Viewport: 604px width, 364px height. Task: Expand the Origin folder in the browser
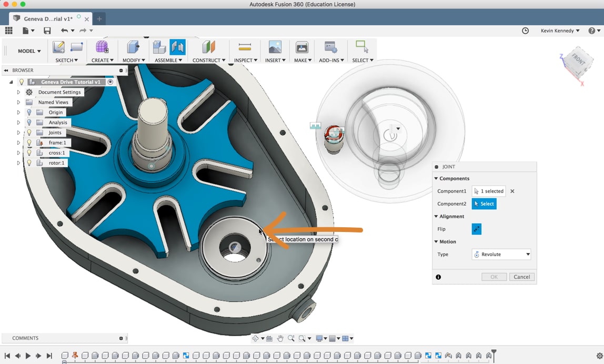click(18, 112)
